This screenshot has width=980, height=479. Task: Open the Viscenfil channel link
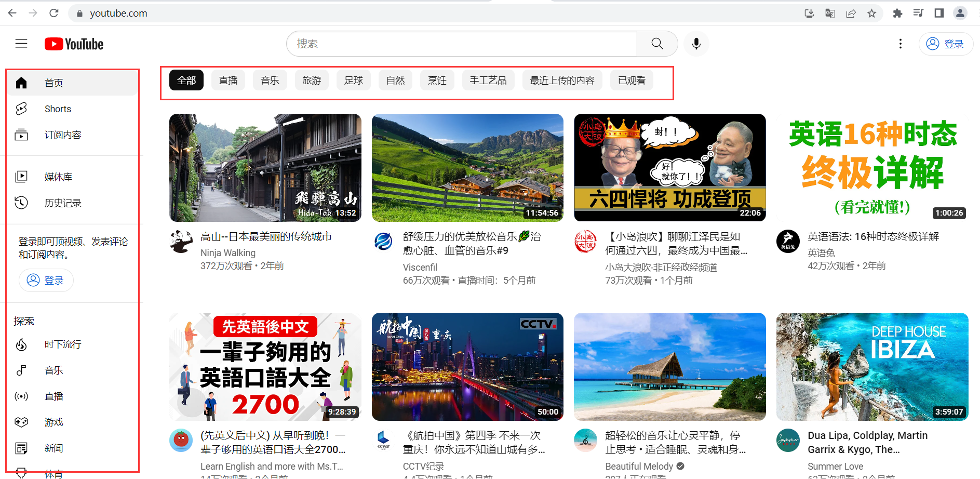click(420, 267)
